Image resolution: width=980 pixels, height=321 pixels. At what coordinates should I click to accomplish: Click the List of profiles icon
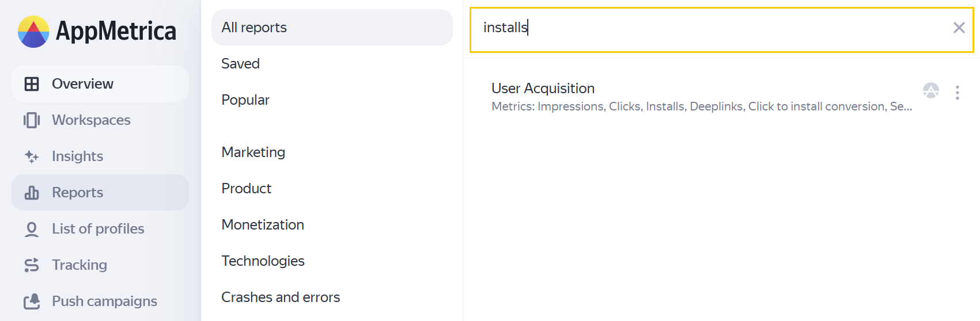32,229
